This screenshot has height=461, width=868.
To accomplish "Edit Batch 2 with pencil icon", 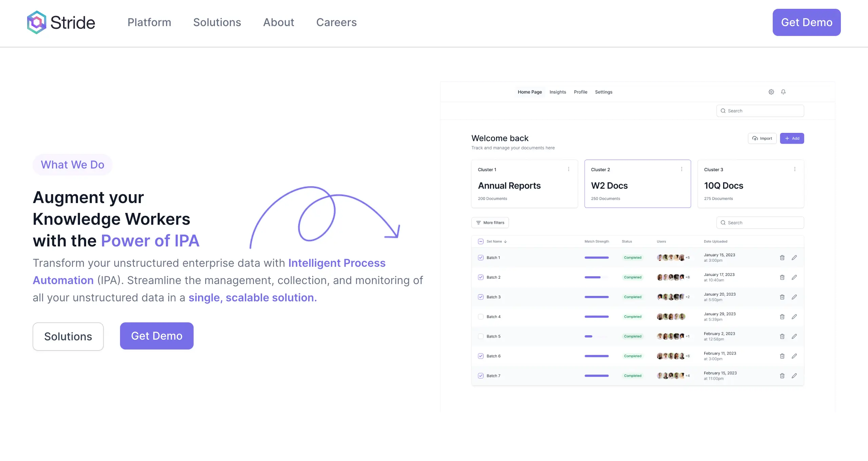I will point(794,277).
